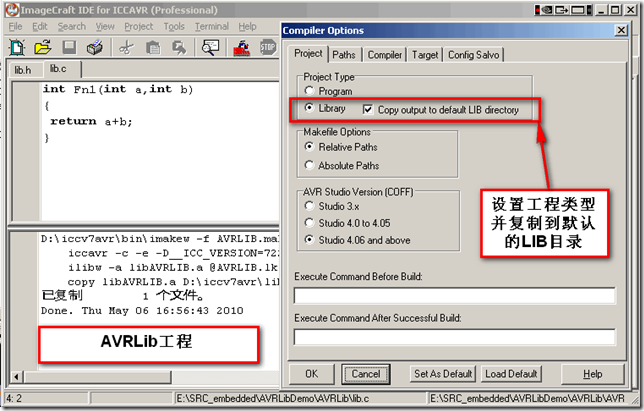Open the Project tab in Compiler Options
Screen dimensions: 644x411
tap(308, 53)
